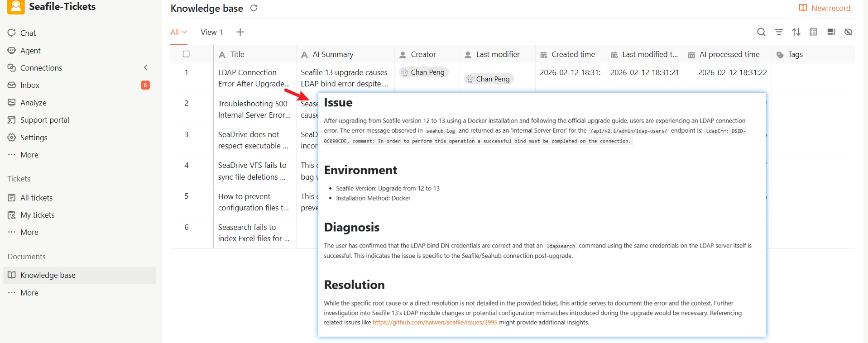Image resolution: width=868 pixels, height=343 pixels.
Task: Click the Creator column header
Action: [x=427, y=54]
